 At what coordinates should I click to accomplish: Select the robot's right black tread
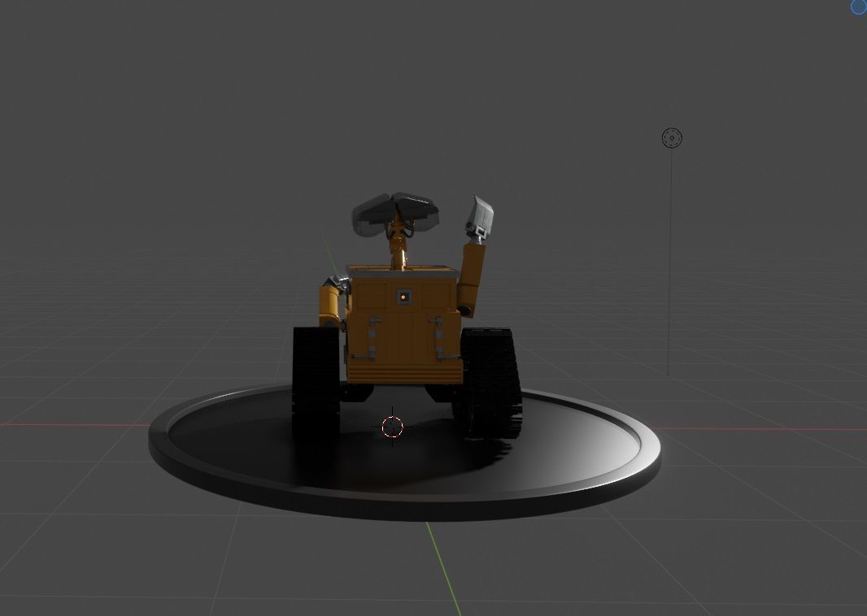click(x=490, y=382)
